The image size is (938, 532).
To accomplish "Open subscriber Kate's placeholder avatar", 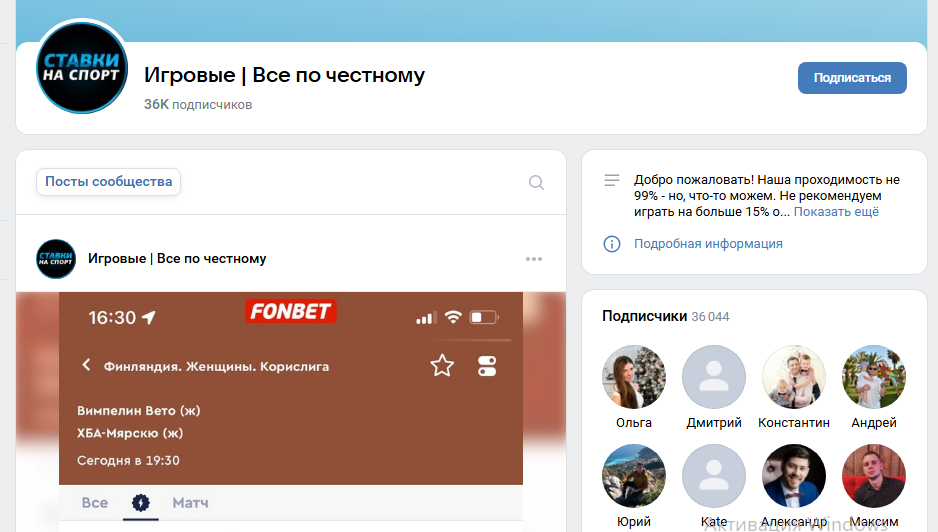I will [x=714, y=476].
